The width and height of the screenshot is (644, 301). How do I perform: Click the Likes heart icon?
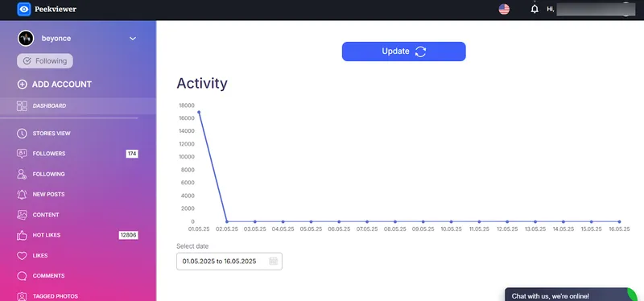(x=22, y=255)
